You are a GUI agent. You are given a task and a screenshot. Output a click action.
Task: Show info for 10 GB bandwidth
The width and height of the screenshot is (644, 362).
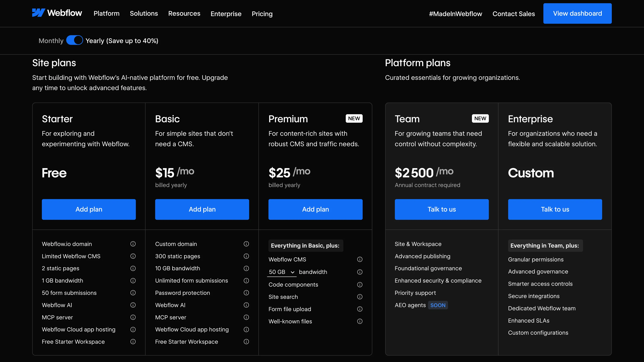[246, 268]
